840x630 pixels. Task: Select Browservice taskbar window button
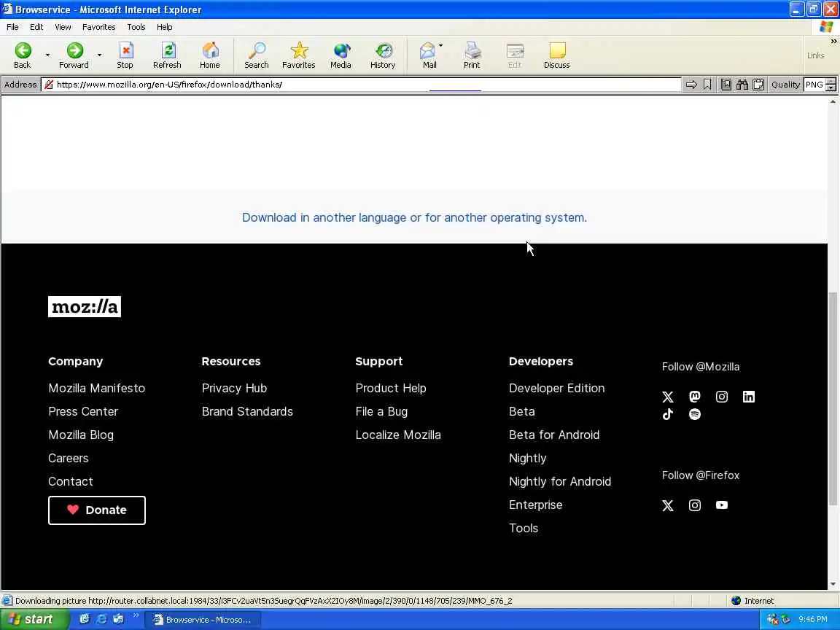[x=203, y=619]
